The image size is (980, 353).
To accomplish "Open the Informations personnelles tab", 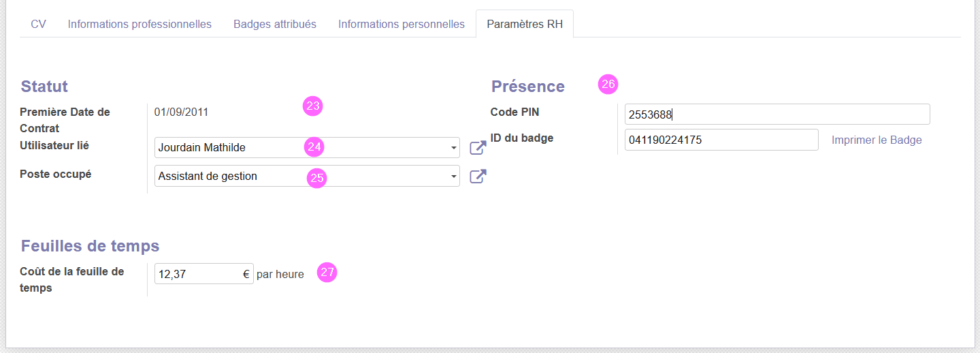I will pos(402,24).
